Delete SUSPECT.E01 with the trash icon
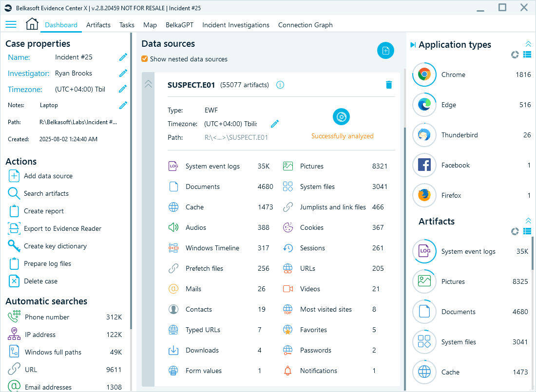This screenshot has height=392, width=536. pyautogui.click(x=388, y=85)
